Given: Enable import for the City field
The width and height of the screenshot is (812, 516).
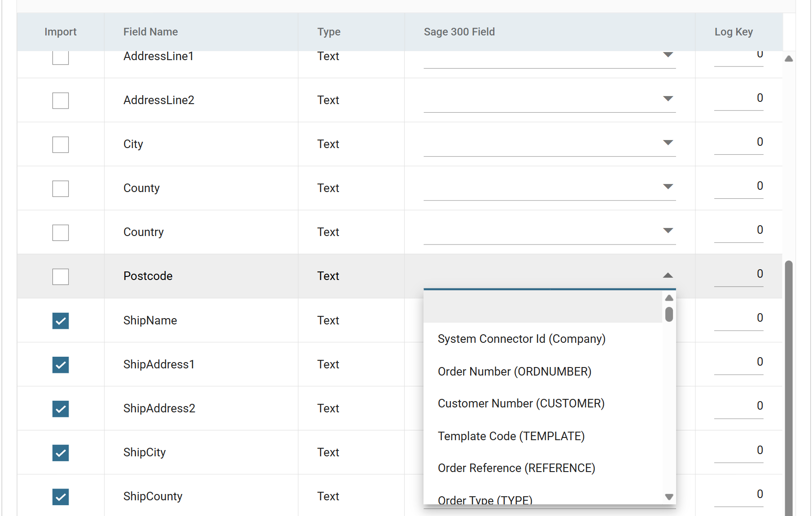Looking at the screenshot, I should 61,144.
